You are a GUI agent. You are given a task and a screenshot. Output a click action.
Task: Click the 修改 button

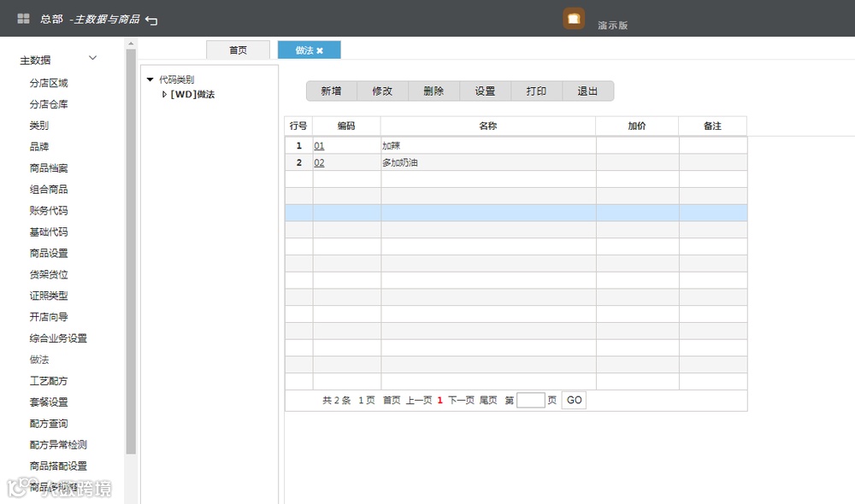point(382,91)
